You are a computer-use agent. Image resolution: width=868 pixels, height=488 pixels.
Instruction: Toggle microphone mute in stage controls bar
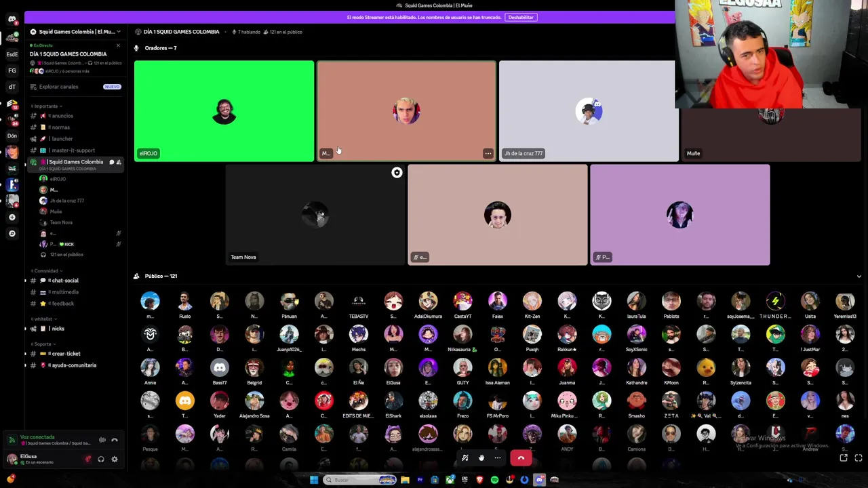pyautogui.click(x=465, y=458)
